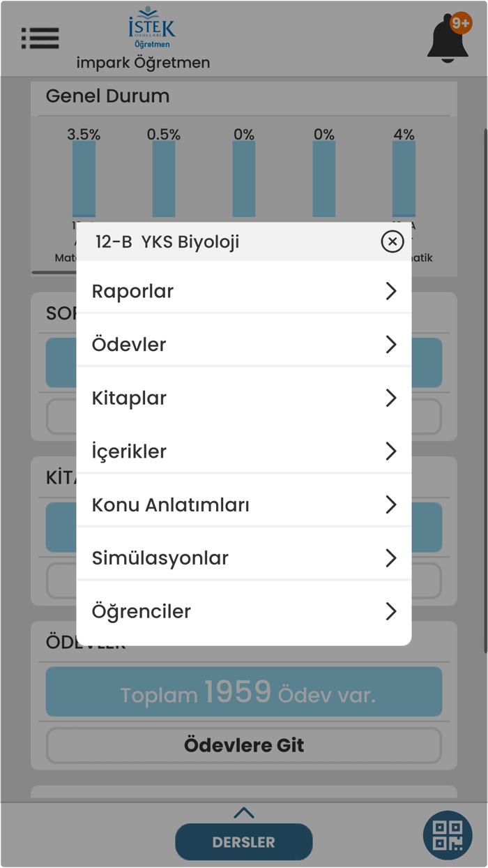This screenshot has height=868, width=488.
Task: Open the hamburger navigation menu
Action: pos(40,38)
